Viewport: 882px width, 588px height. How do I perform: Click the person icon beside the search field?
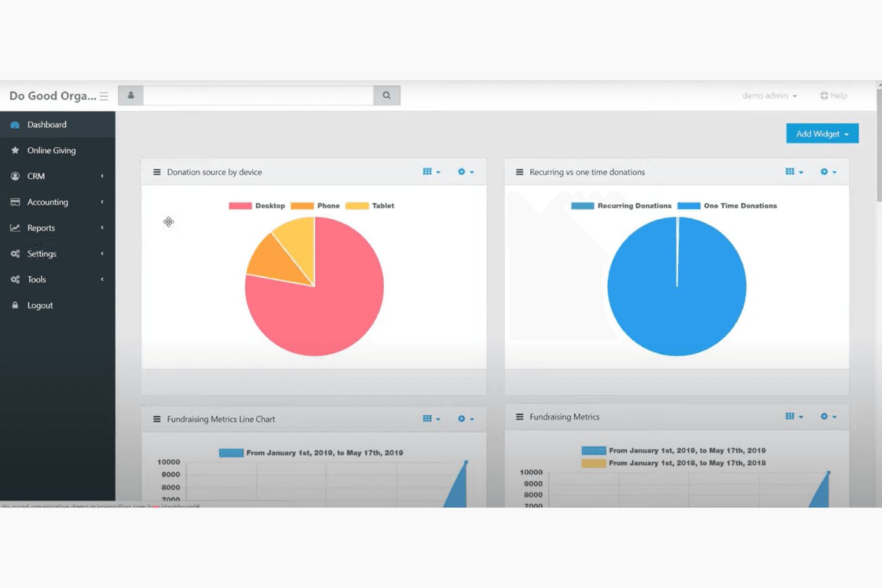coord(131,95)
